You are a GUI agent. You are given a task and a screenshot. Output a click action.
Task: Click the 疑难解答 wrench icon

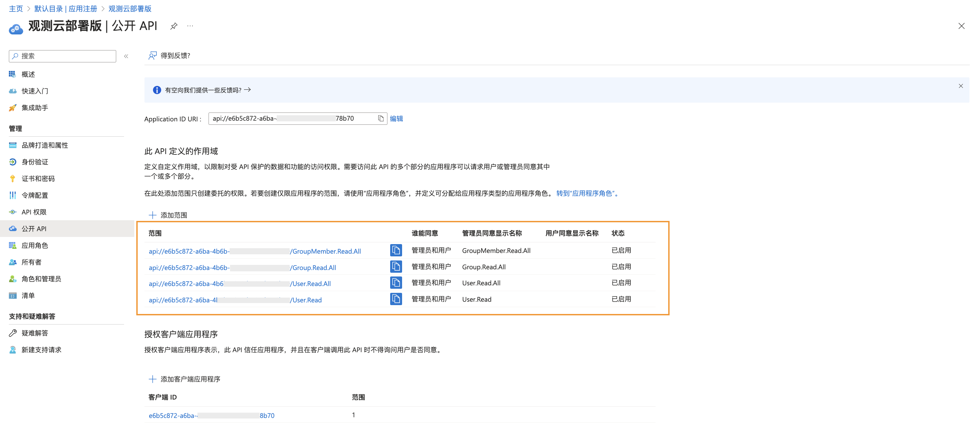13,333
